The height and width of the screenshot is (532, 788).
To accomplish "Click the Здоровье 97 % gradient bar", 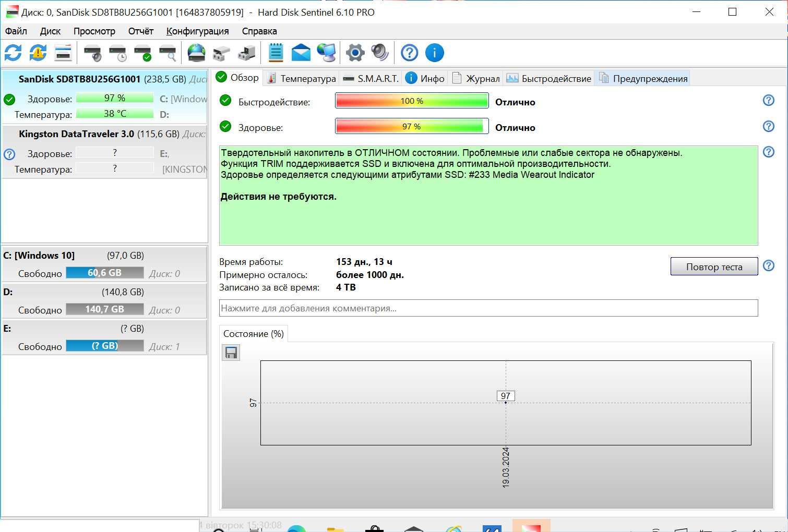I will click(x=412, y=126).
